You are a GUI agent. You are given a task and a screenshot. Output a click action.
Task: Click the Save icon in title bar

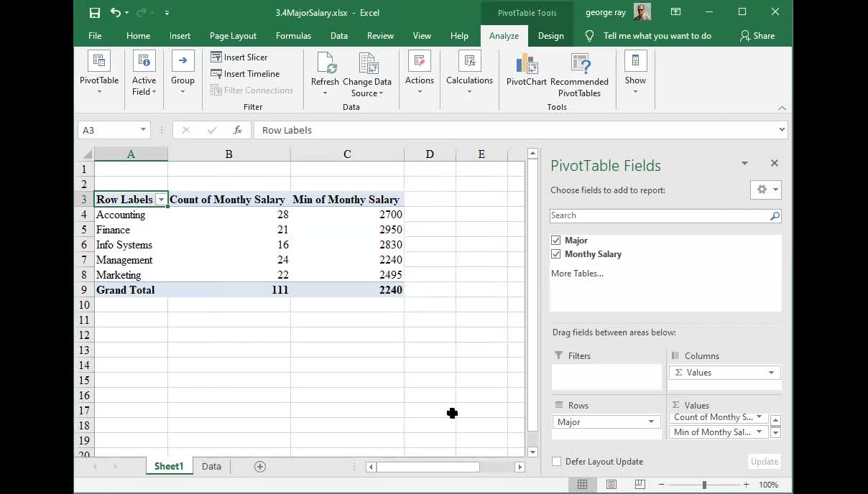click(95, 12)
